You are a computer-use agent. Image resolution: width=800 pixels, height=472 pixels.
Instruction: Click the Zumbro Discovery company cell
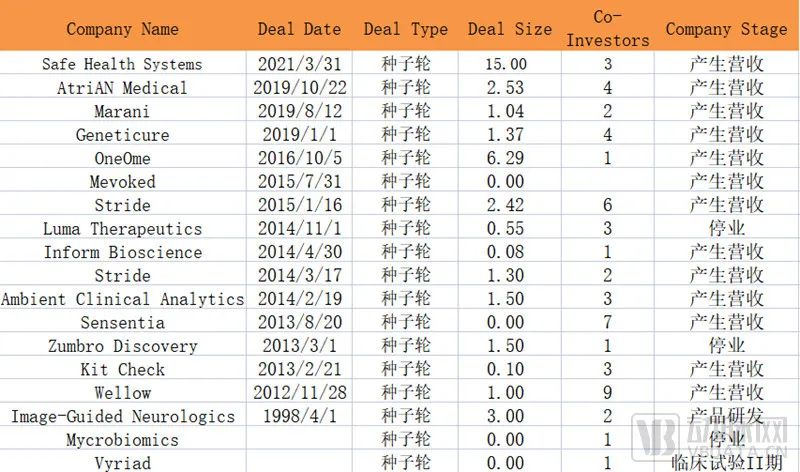pos(122,346)
